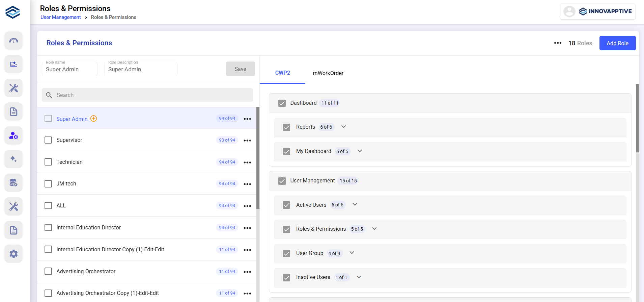This screenshot has width=644, height=302.
Task: Uncheck the User Group permission checkbox
Action: pos(286,253)
